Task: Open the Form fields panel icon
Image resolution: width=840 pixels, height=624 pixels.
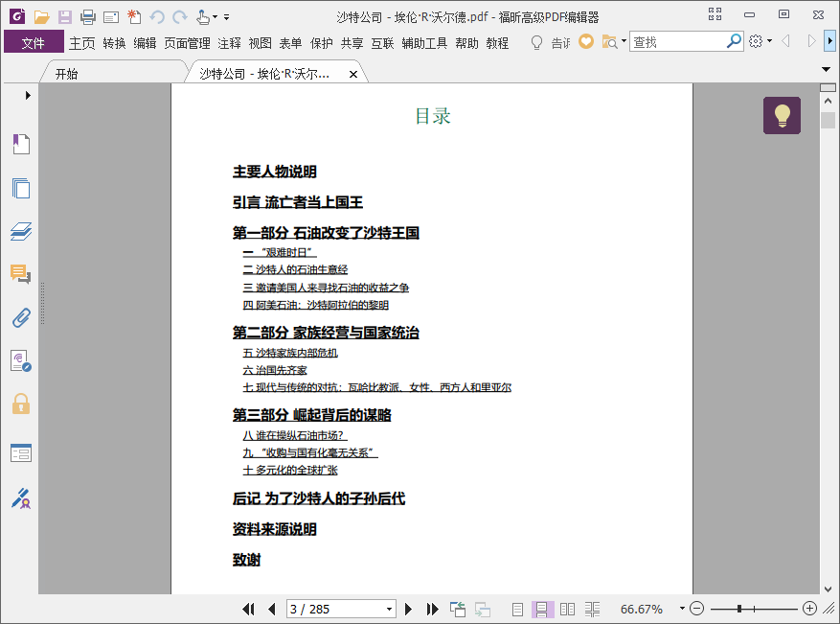Action: pos(21,453)
